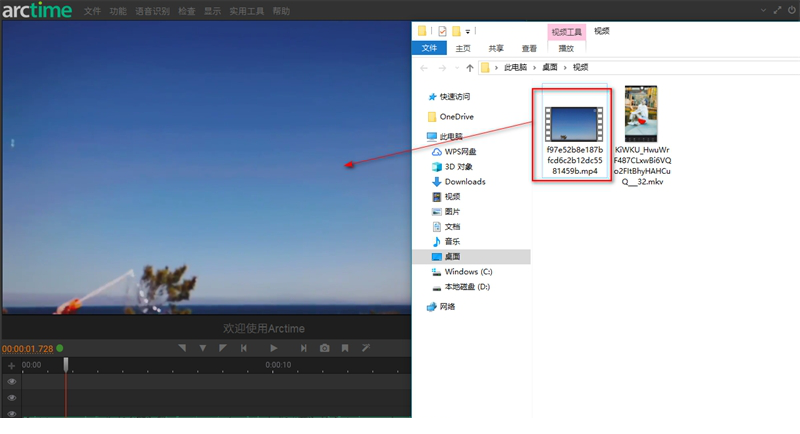Expand the chevron after 桌面 in breadcrumb

point(565,67)
